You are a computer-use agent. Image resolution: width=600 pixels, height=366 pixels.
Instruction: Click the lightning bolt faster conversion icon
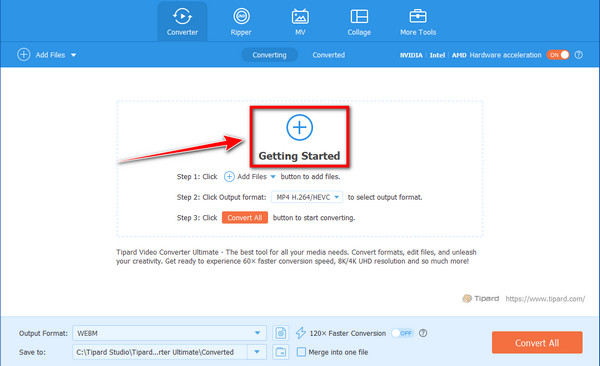301,333
